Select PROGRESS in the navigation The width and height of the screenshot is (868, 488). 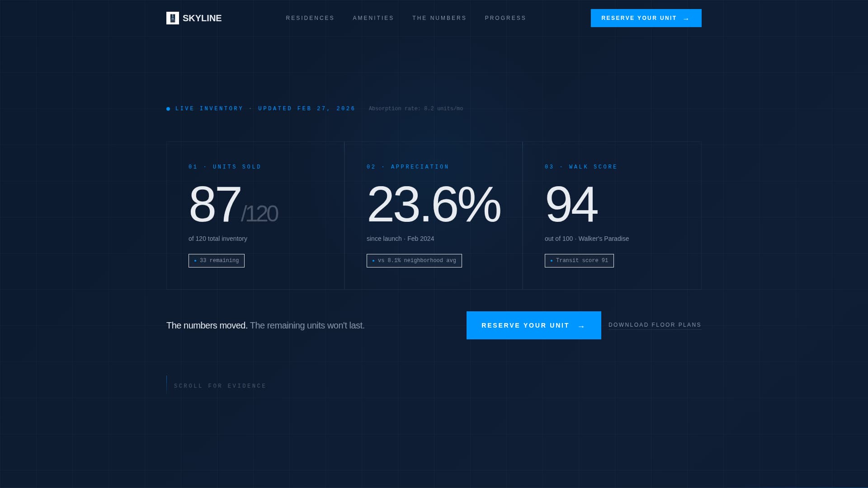[505, 18]
